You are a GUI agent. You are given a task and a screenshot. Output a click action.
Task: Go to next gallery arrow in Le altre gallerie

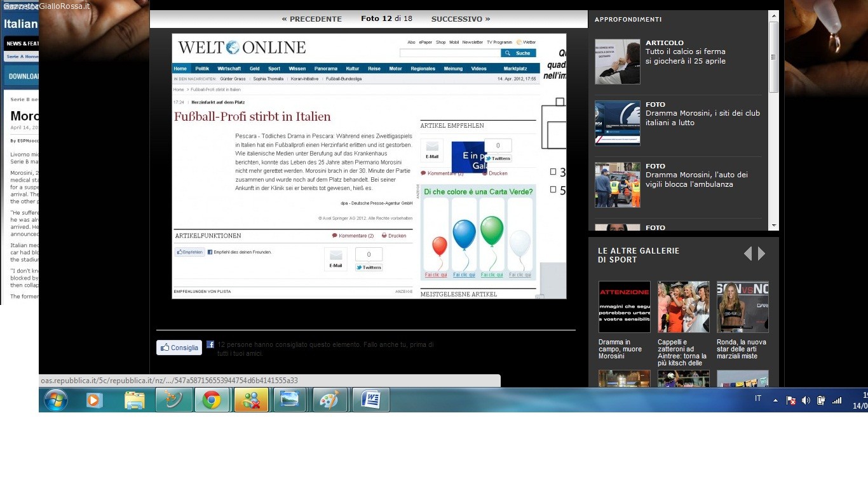pos(761,254)
